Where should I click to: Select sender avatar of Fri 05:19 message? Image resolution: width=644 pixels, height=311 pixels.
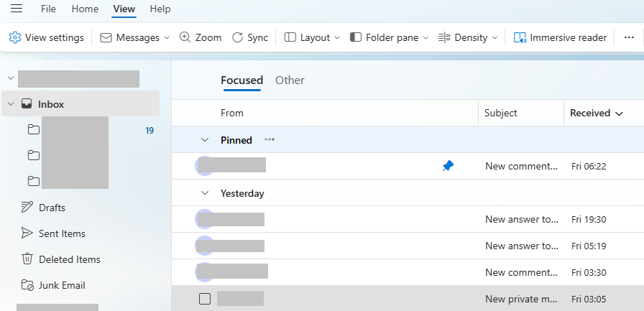(x=204, y=246)
